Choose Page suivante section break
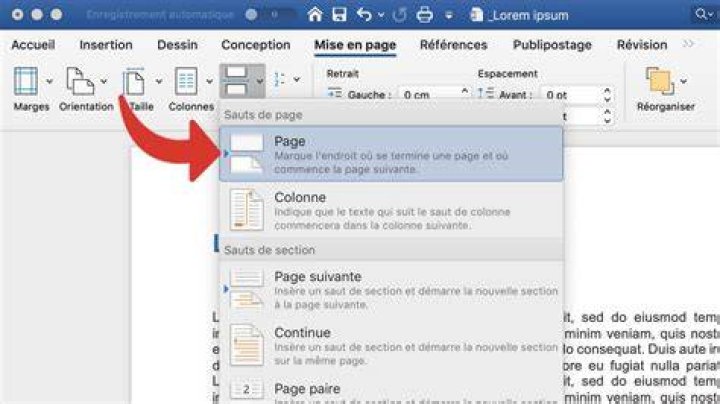This screenshot has height=404, width=720. [x=391, y=289]
